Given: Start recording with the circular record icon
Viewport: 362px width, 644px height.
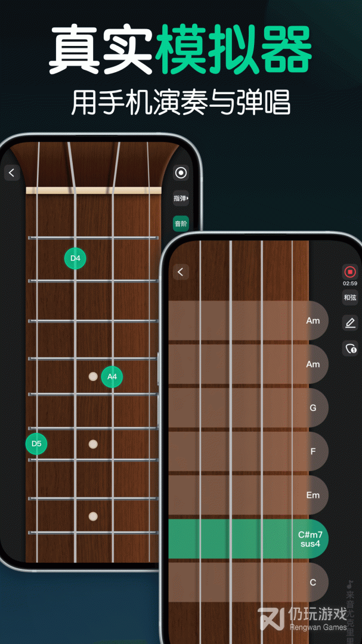Looking at the screenshot, I should click(x=181, y=173).
